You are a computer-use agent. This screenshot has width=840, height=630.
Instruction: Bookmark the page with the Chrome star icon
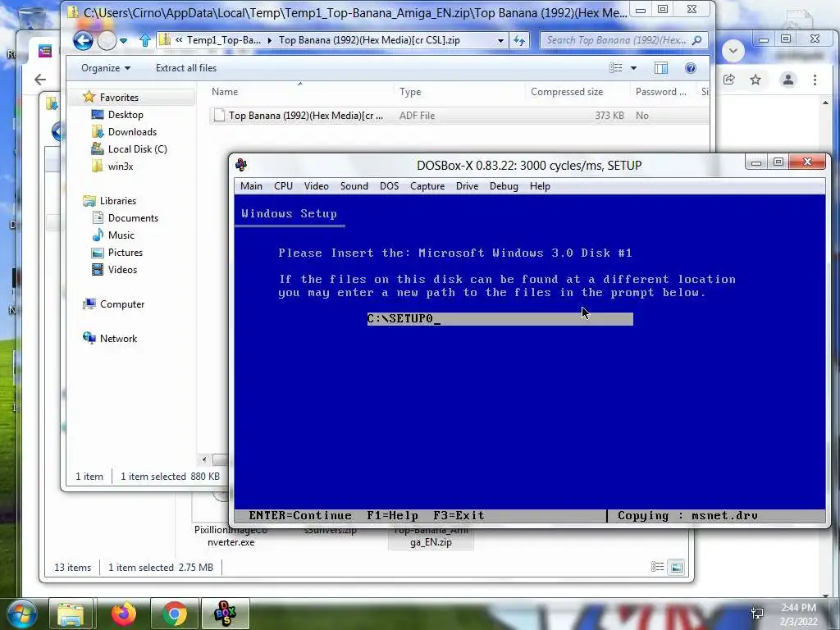[x=756, y=80]
